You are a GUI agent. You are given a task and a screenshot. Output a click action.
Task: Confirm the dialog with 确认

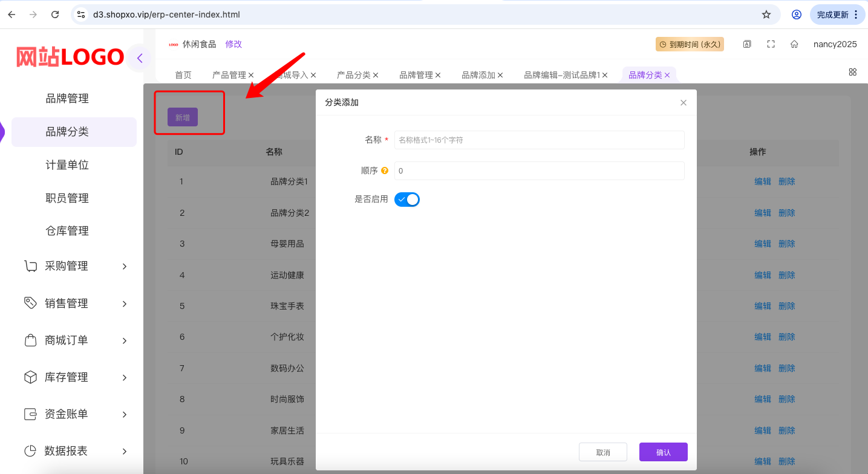[x=664, y=452]
